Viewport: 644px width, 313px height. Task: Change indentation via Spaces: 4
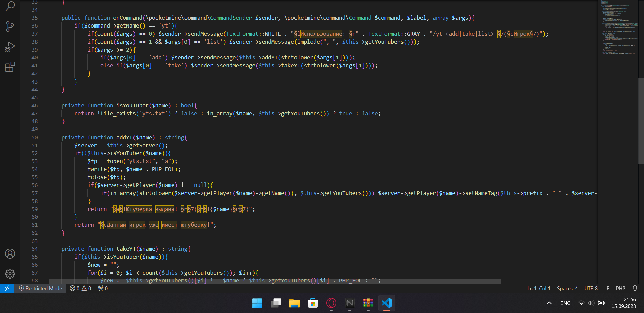[567, 288]
